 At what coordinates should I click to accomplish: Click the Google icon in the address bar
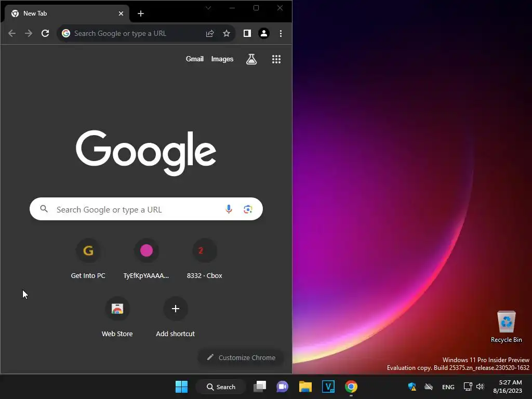click(x=66, y=33)
